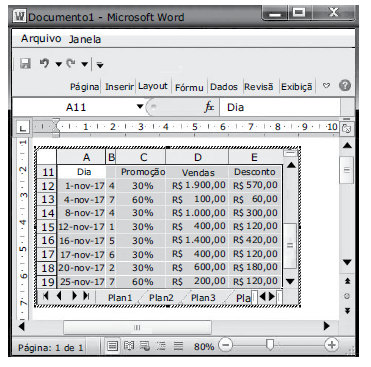Open the undo history dropdown arrow
This screenshot has height=367, width=371.
(58, 64)
